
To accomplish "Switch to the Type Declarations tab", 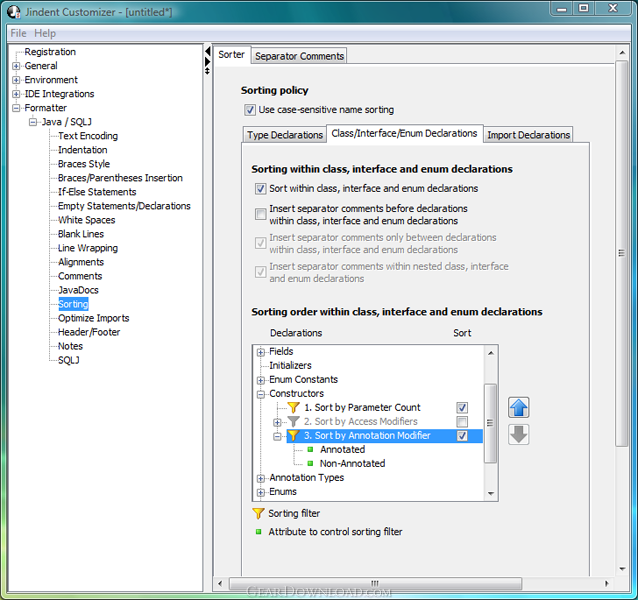I will point(285,135).
